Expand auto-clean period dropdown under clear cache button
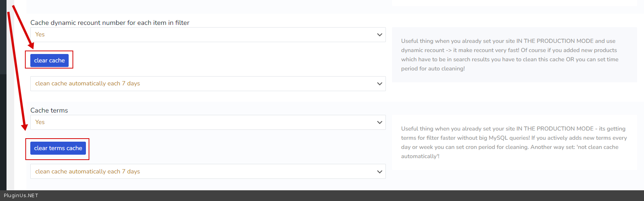 [208, 84]
